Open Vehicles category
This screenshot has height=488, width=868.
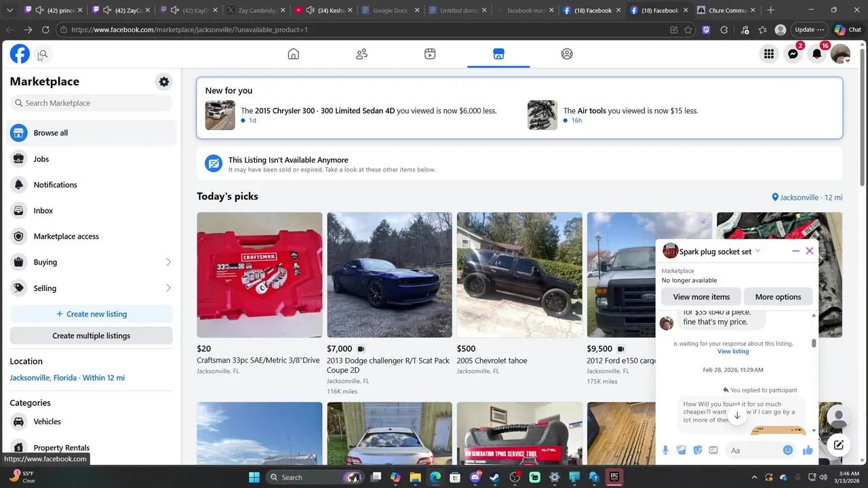coord(92,422)
